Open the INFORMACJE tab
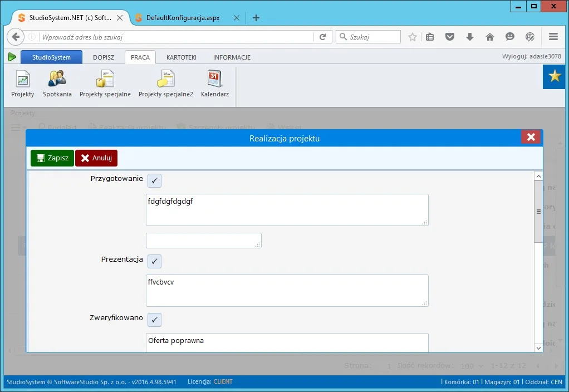This screenshot has height=392, width=569. tap(232, 57)
